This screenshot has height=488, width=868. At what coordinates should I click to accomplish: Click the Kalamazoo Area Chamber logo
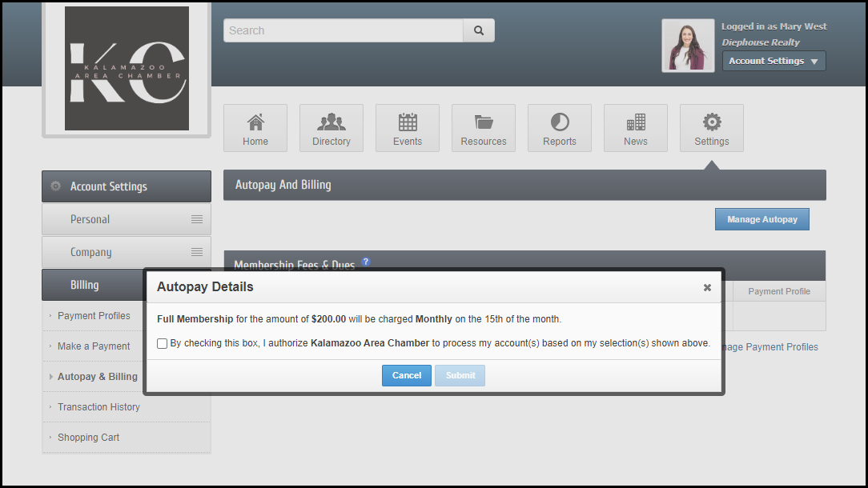(x=127, y=69)
